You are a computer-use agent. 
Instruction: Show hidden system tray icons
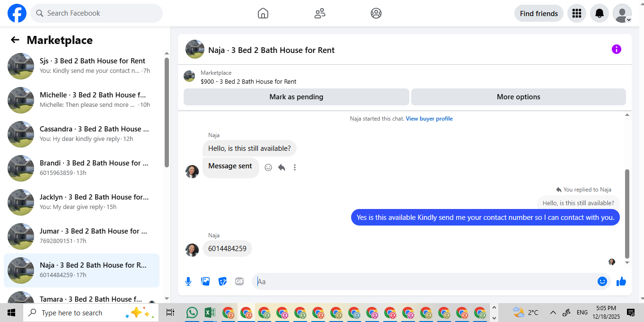pyautogui.click(x=553, y=313)
